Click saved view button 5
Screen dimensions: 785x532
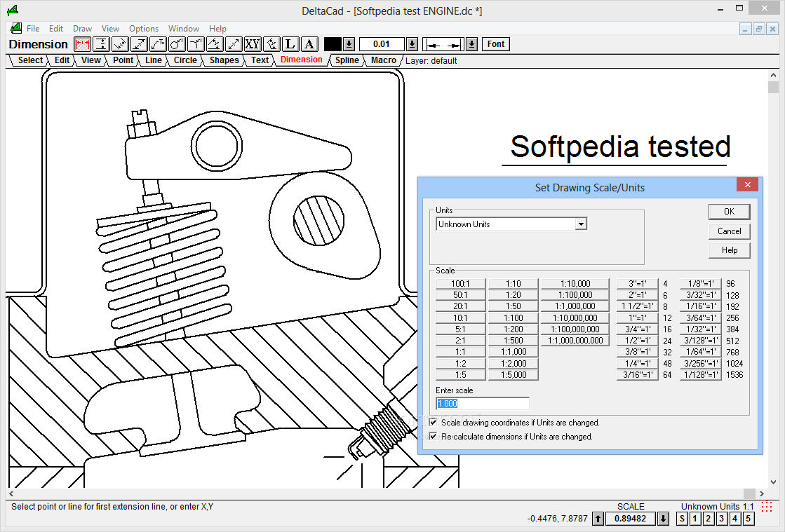tap(748, 519)
